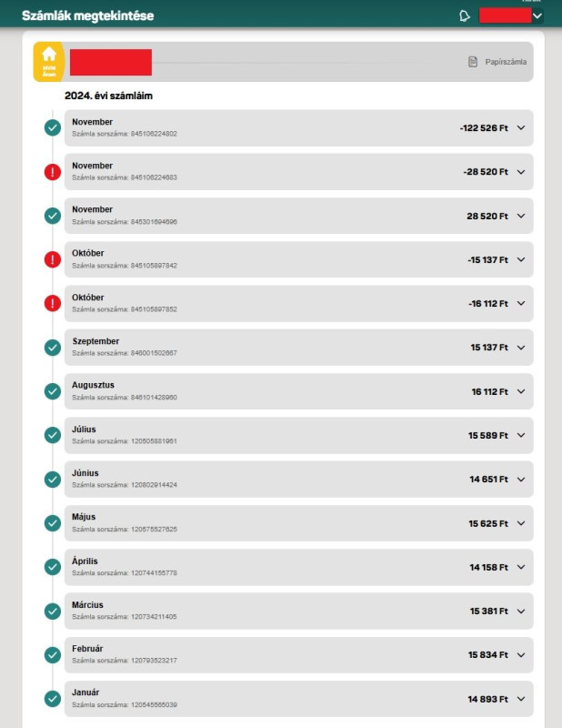The image size is (562, 728).
Task: Click red warning icon for -15 137 Ft invoice
Action: coord(53,259)
